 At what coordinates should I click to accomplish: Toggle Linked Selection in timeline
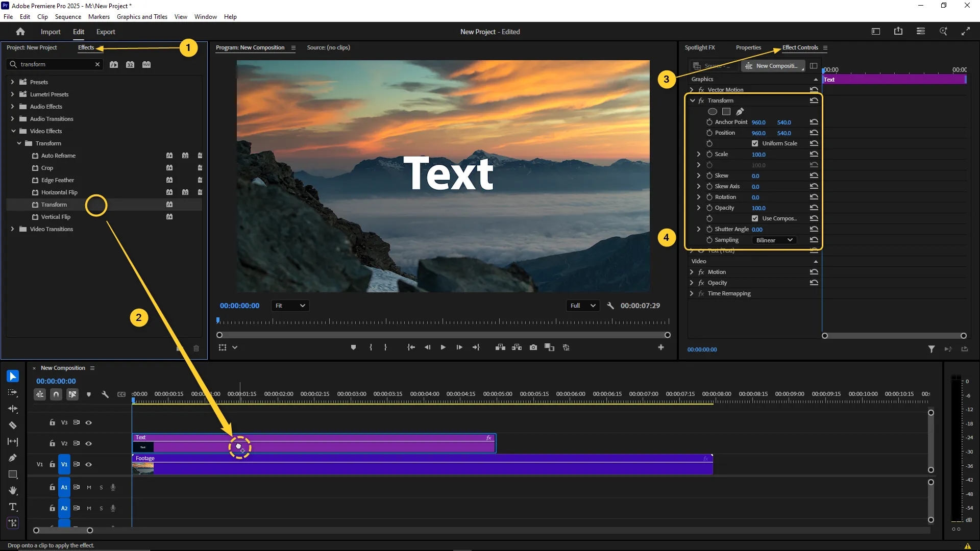72,394
